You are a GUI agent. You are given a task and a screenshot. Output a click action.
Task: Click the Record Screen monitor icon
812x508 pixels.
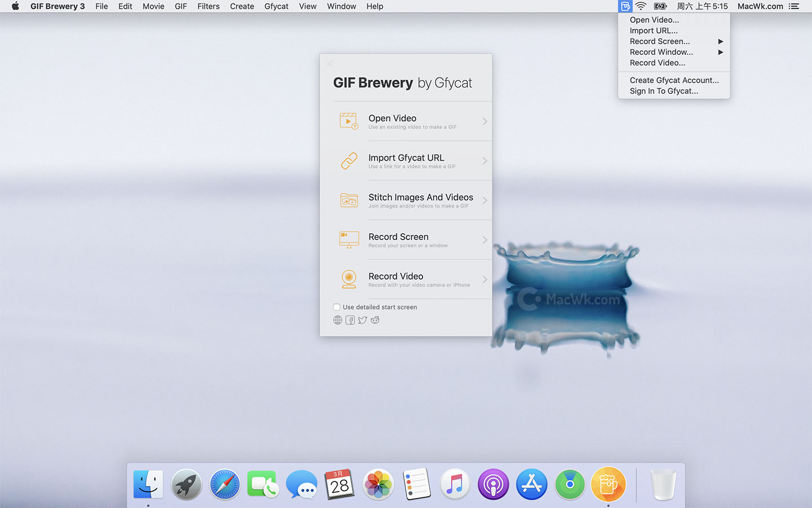[349, 240]
